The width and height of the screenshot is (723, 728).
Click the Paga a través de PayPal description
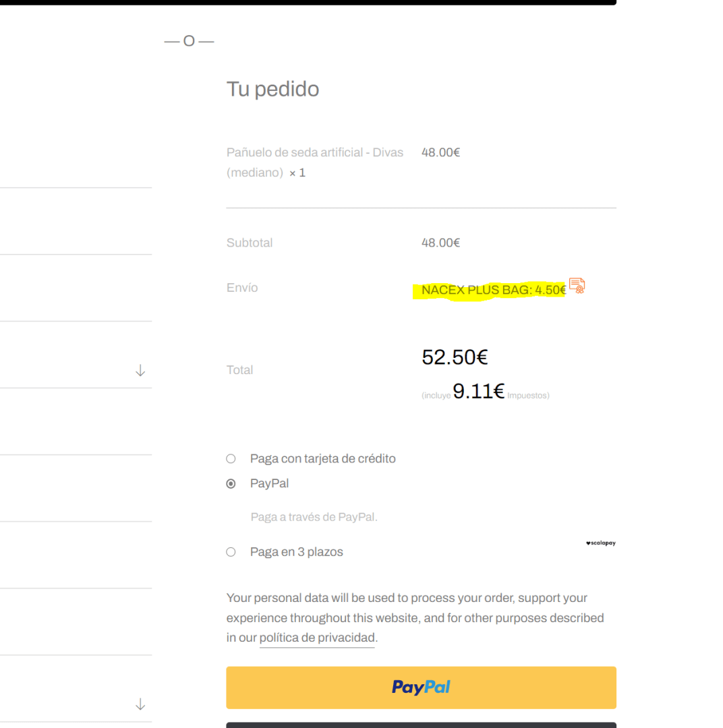314,517
